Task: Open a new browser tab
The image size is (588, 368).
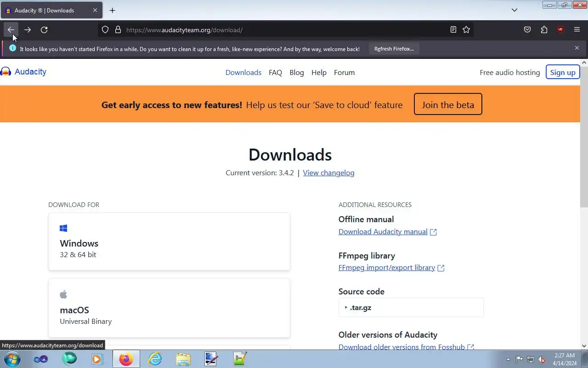Action: (113, 10)
